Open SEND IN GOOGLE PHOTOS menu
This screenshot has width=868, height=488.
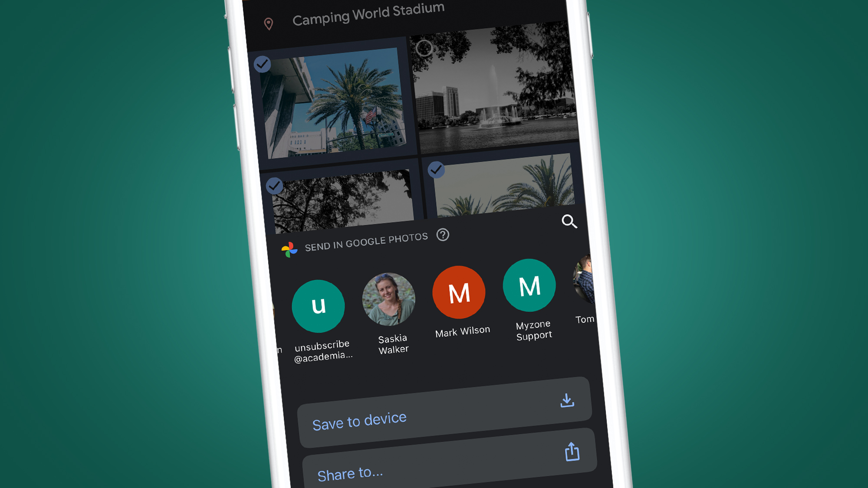coord(364,237)
